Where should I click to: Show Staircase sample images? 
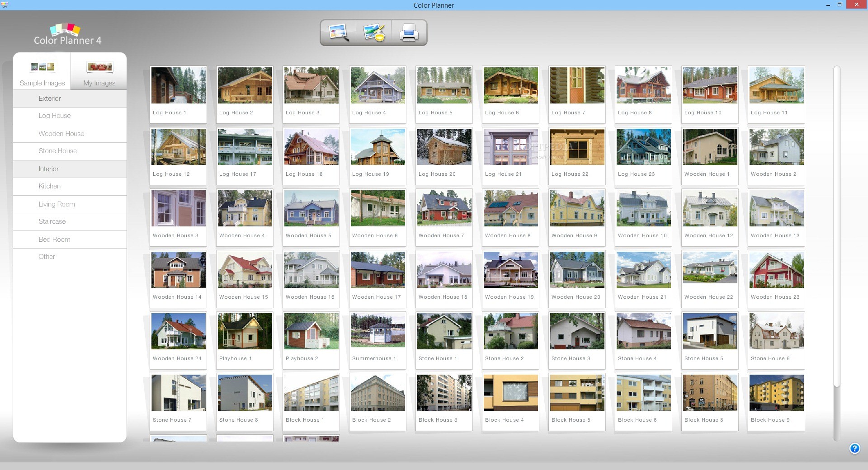pyautogui.click(x=70, y=222)
